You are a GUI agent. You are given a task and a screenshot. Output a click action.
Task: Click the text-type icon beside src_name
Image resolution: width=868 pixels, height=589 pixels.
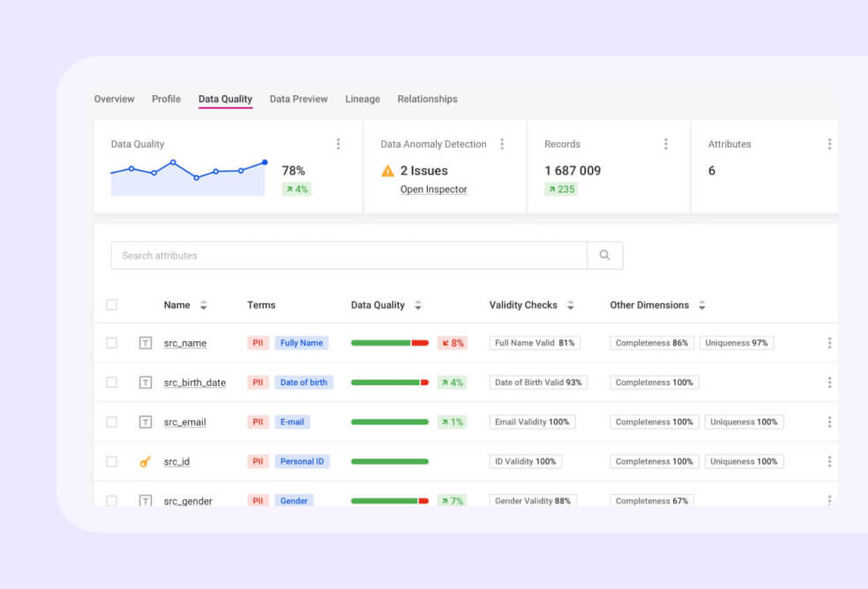(146, 342)
